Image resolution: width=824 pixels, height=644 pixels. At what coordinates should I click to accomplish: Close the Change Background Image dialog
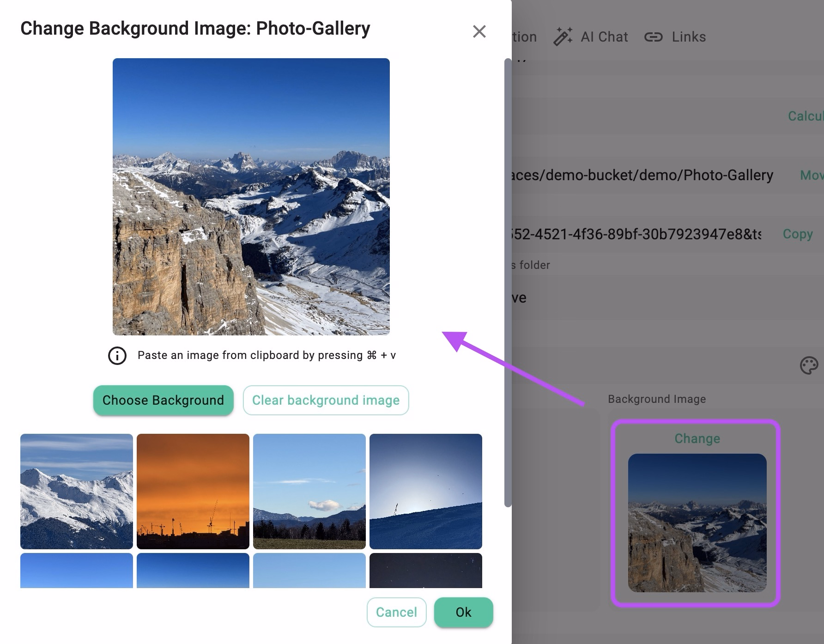click(479, 31)
